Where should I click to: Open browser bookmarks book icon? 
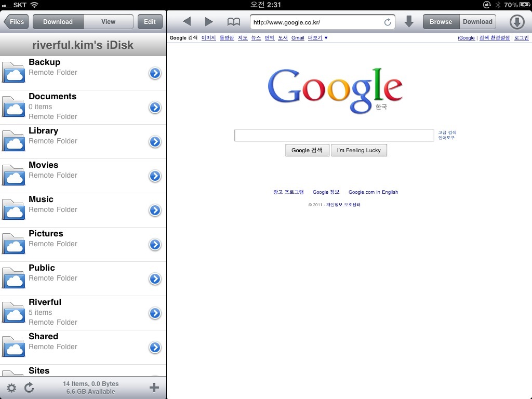pyautogui.click(x=233, y=22)
